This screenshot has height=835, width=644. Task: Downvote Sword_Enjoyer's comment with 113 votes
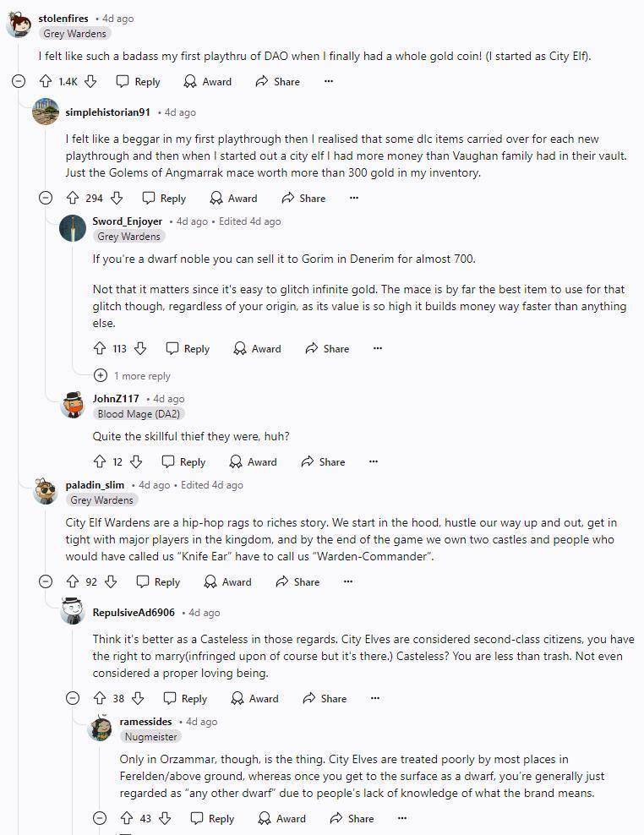click(140, 349)
